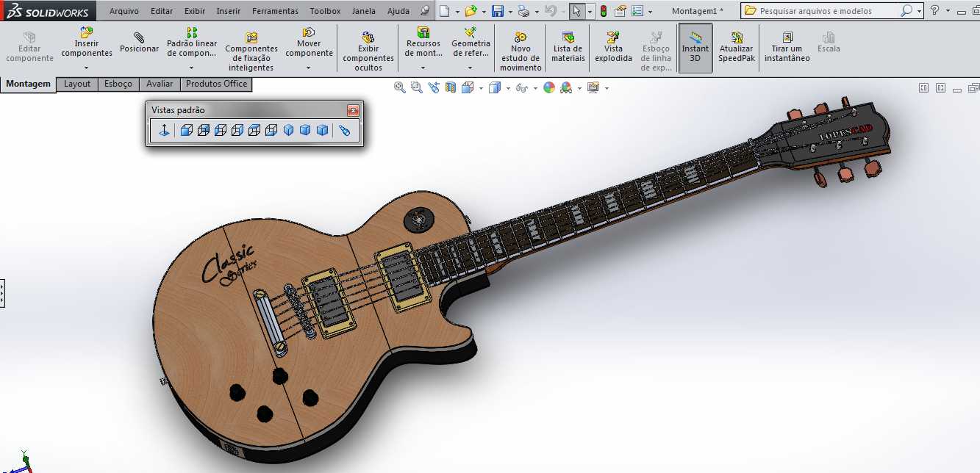
Task: Switch to the Layout tab
Action: [x=77, y=84]
